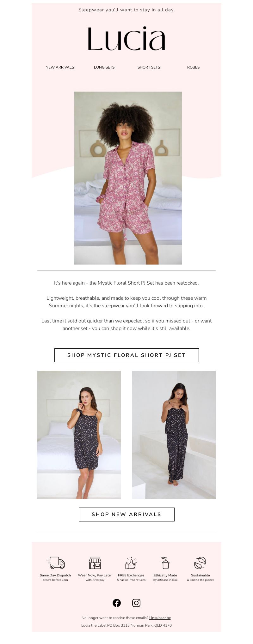The image size is (253, 644).
Task: Click Shop Mystic Floral Short PJ Set button
Action: [126, 355]
